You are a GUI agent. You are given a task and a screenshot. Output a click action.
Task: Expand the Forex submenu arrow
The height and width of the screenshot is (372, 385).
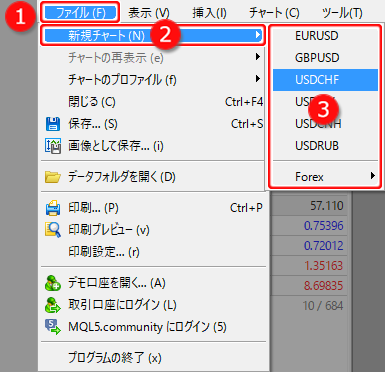[372, 176]
